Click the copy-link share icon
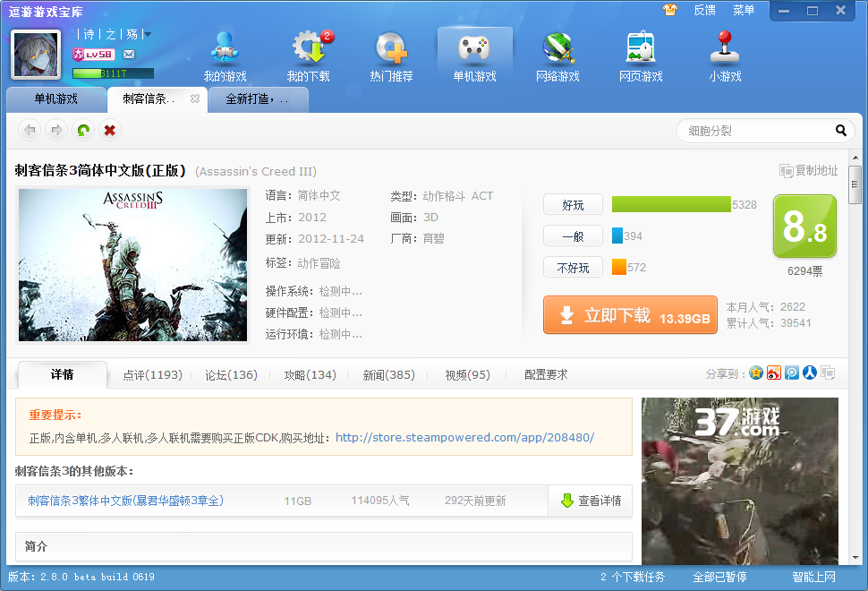Image resolution: width=868 pixels, height=591 pixels. click(x=828, y=373)
